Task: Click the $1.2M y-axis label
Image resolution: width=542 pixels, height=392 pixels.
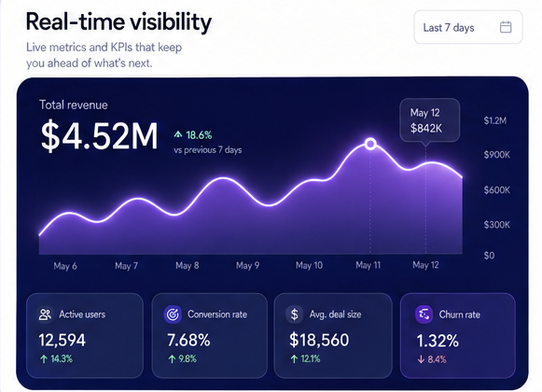Action: [495, 120]
